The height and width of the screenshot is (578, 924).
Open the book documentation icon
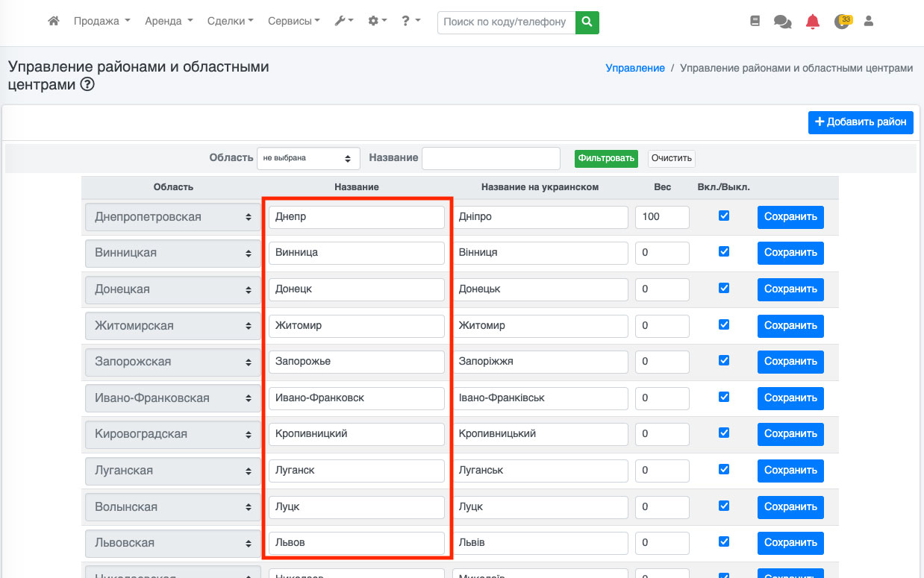coord(755,22)
